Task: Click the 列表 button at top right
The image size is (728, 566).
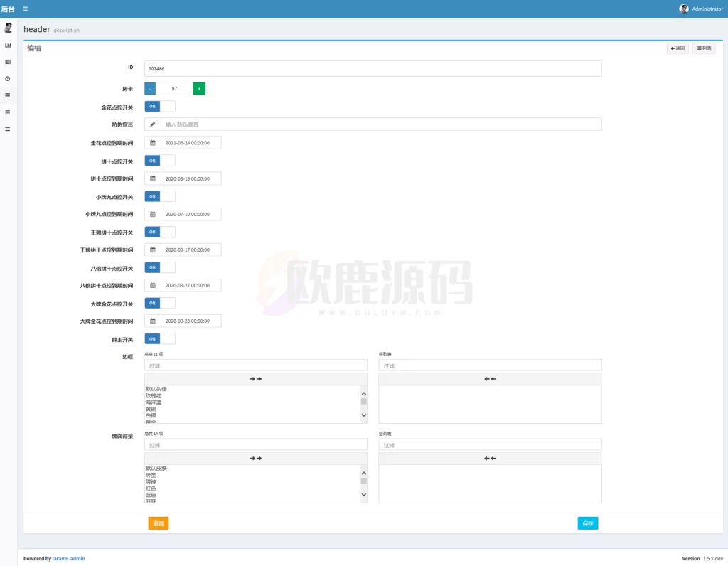Action: pos(703,48)
